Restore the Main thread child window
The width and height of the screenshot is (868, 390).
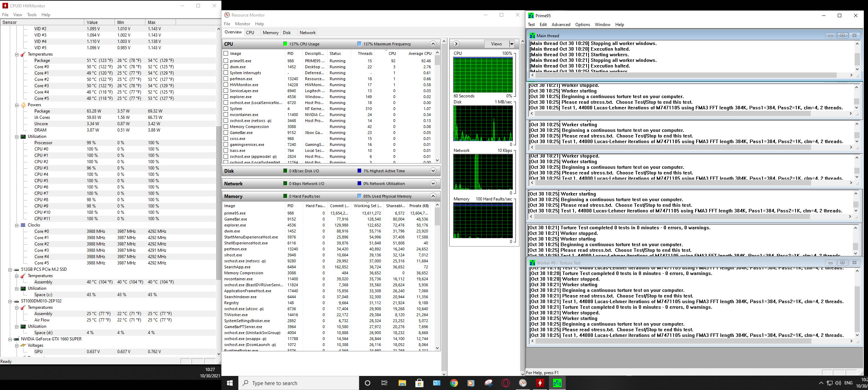coord(842,36)
